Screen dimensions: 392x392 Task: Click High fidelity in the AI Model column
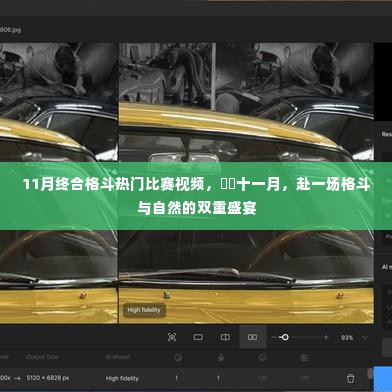(x=122, y=378)
